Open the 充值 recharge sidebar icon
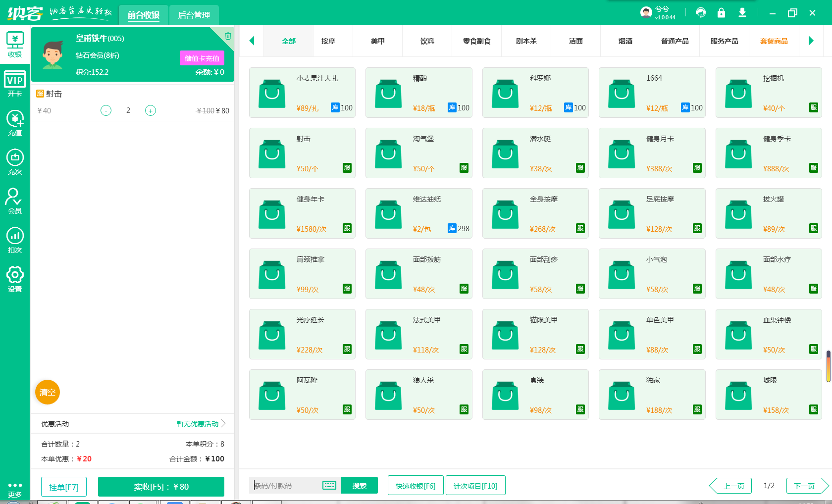This screenshot has height=504, width=832. coord(15,123)
